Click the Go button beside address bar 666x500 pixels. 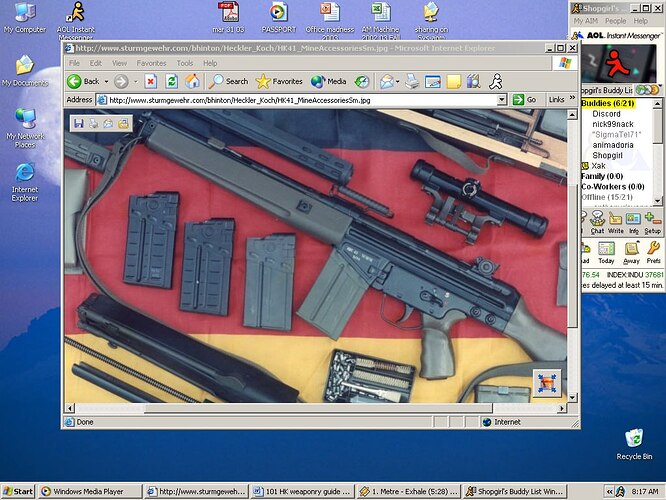point(525,100)
